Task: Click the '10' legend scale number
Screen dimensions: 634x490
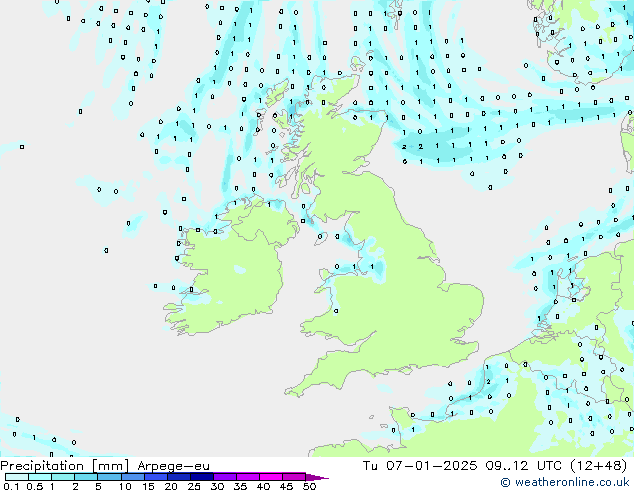Action: [x=125, y=486]
